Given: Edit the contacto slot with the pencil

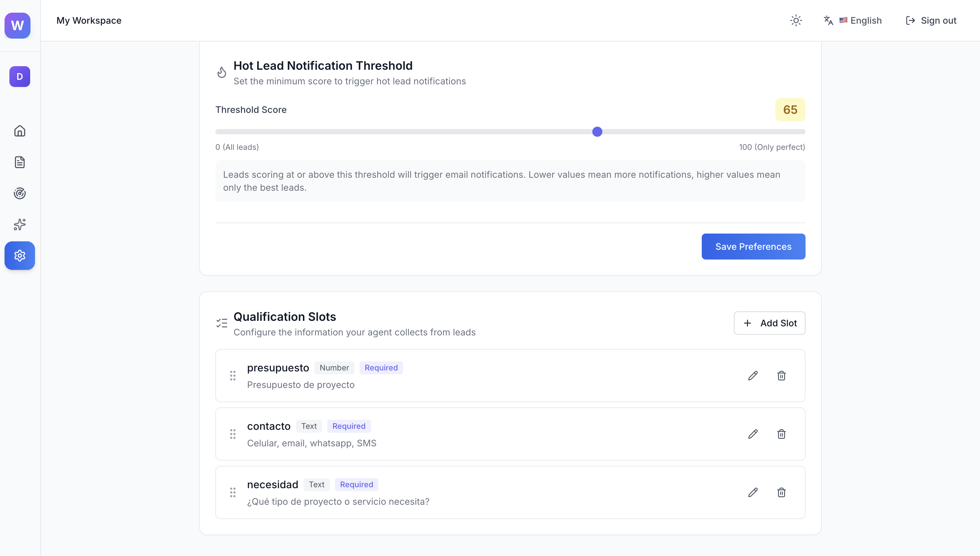Looking at the screenshot, I should click(752, 434).
